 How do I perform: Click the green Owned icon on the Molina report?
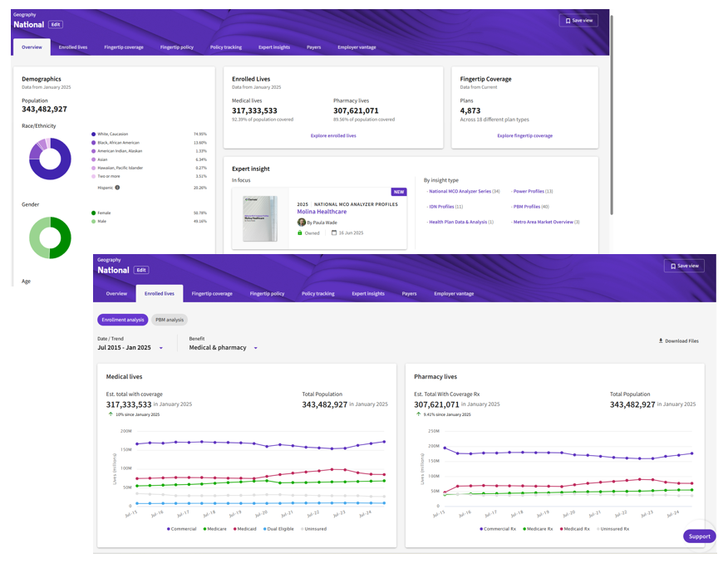[301, 233]
